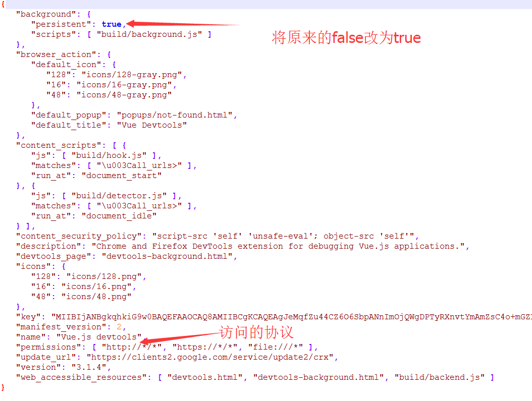532x401 pixels.
Task: Click the true value of persistent
Action: pyautogui.click(x=111, y=24)
